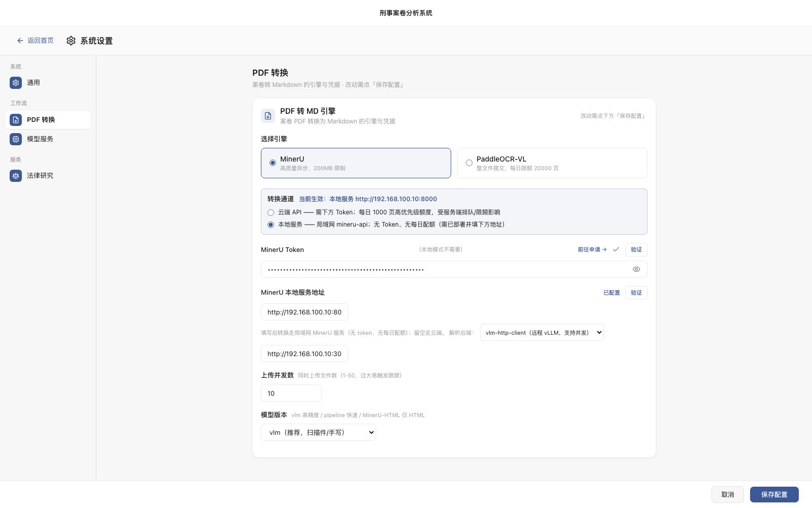Click the 法律研究 sidebar scales icon
812x508 pixels.
[x=16, y=176]
